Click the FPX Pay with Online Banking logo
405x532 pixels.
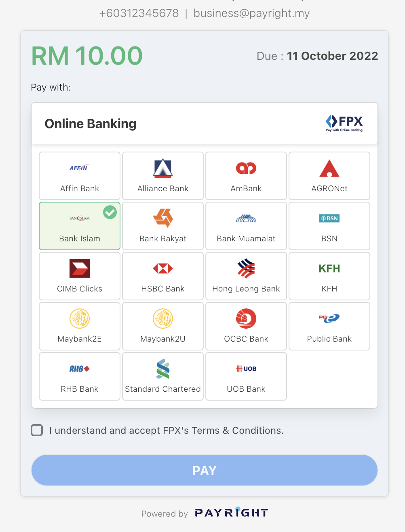(344, 123)
